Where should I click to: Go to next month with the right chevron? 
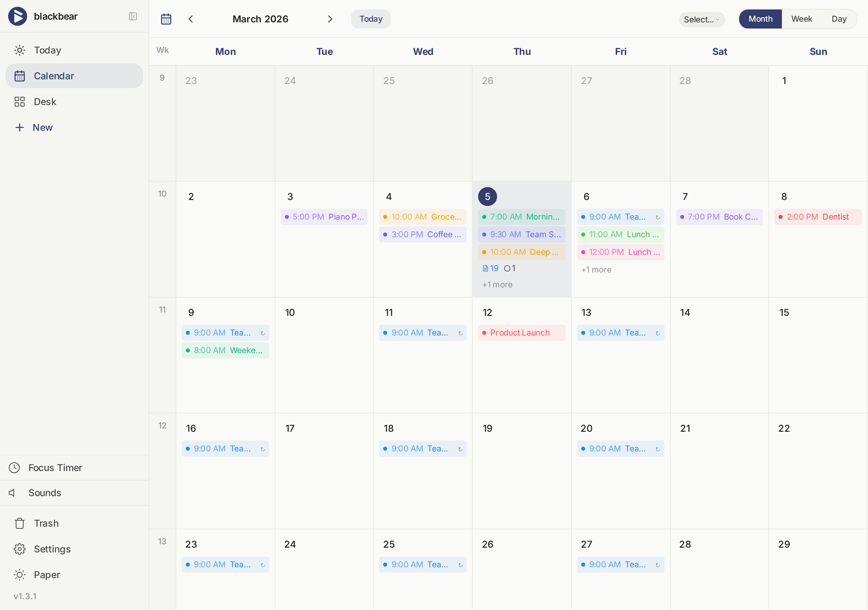(x=330, y=19)
